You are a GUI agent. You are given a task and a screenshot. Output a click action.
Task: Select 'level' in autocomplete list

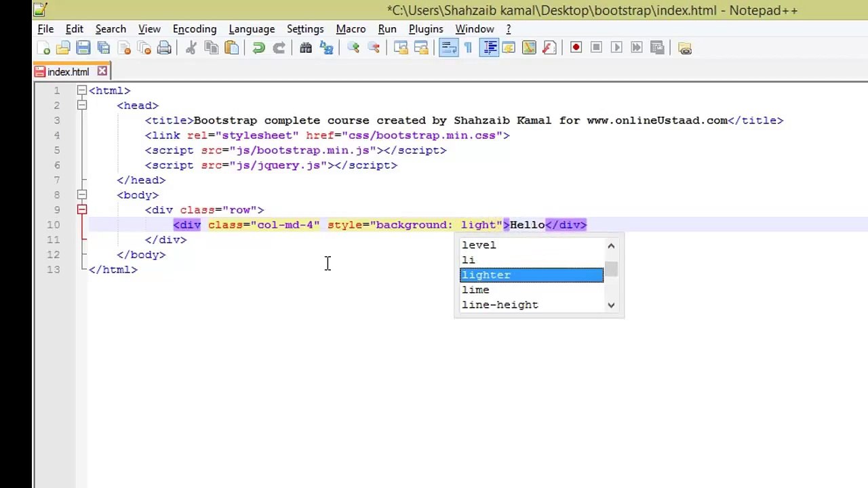click(x=532, y=245)
